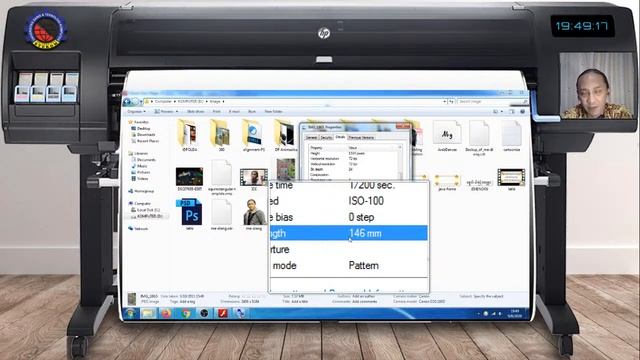Open Firefox from the taskbar
The image size is (640, 360).
[166, 313]
